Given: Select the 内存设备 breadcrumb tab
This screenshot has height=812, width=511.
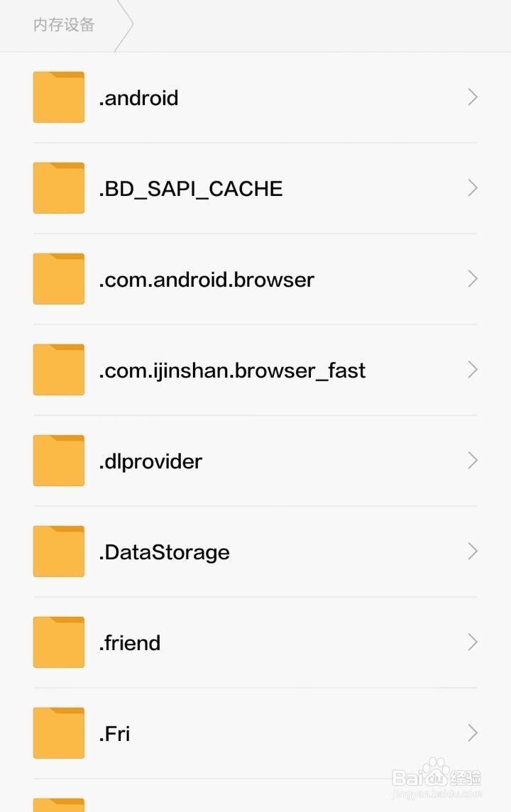Looking at the screenshot, I should tap(64, 26).
